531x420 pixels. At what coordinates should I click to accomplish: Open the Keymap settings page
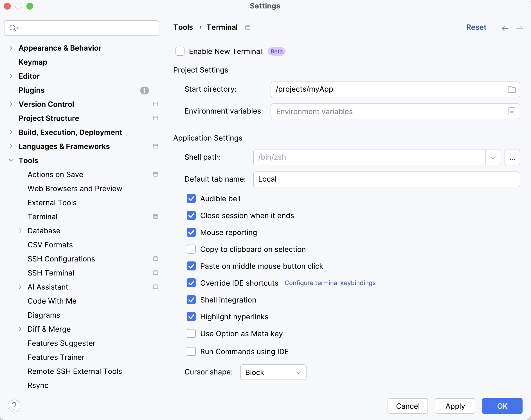coord(33,62)
